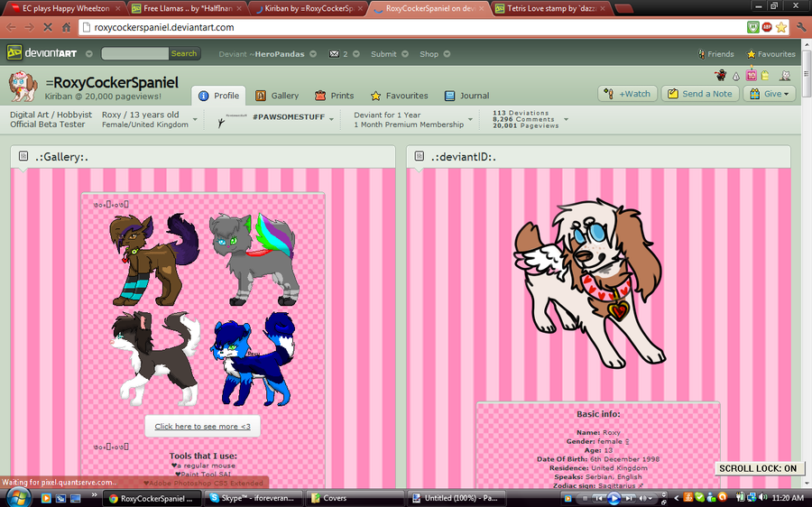Click the deviantART logo

point(42,53)
